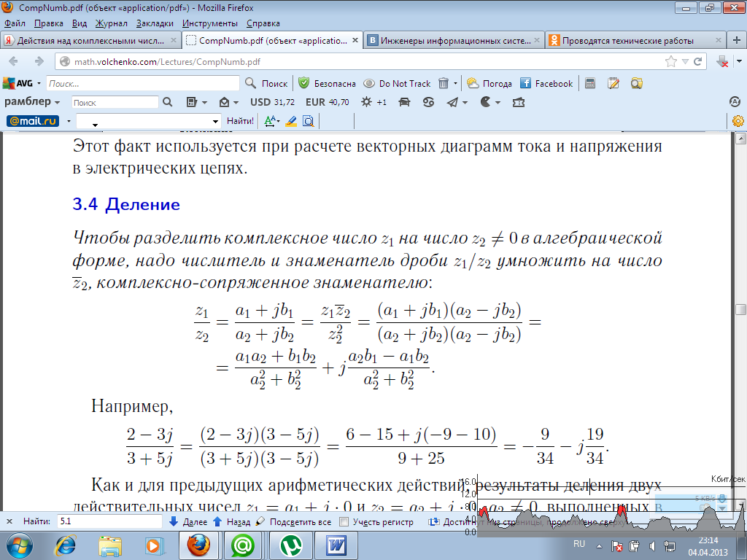
Task: Find previous match with Назад
Action: (232, 521)
